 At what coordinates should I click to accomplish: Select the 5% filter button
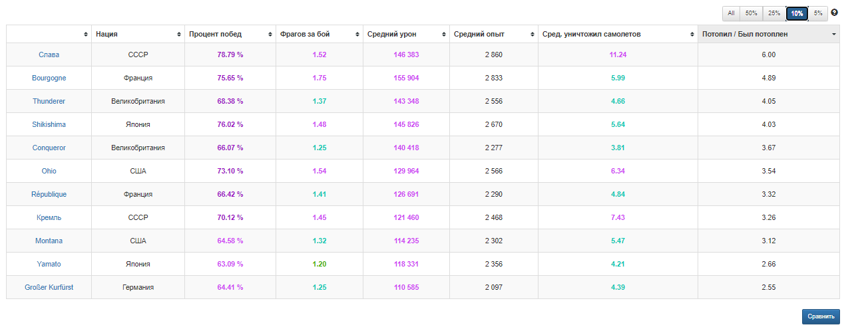tap(818, 13)
